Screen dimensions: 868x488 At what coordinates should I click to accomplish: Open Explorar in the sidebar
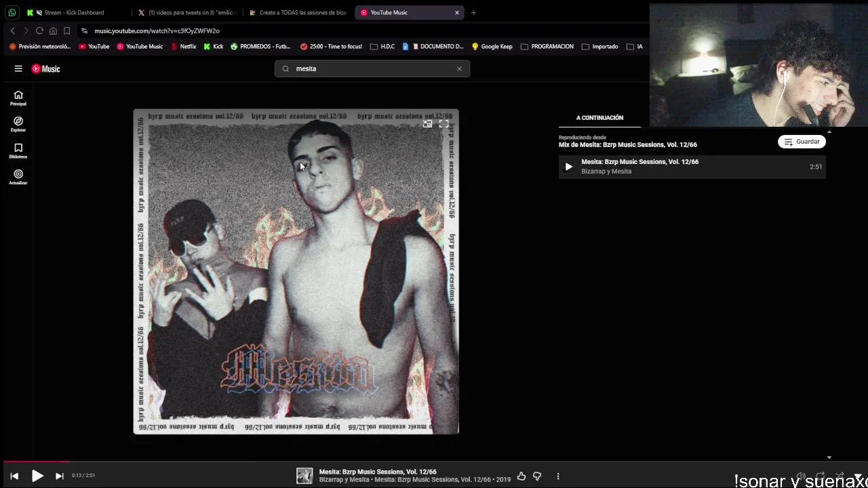(18, 124)
